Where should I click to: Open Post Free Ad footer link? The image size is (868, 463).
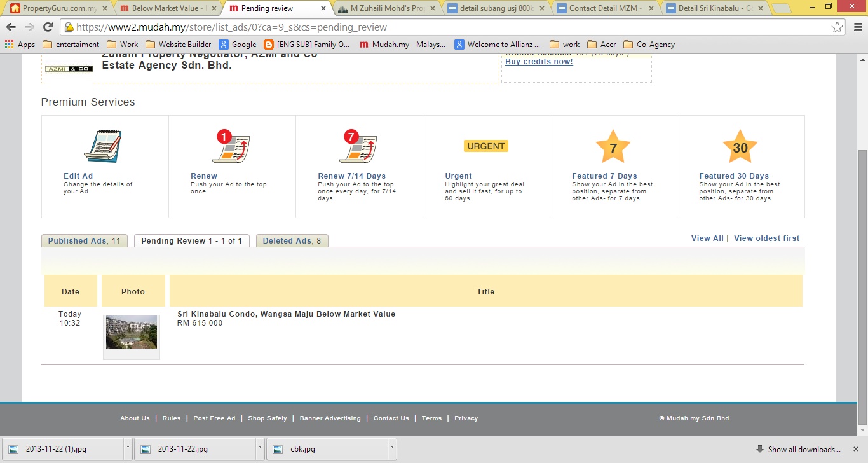pos(214,418)
